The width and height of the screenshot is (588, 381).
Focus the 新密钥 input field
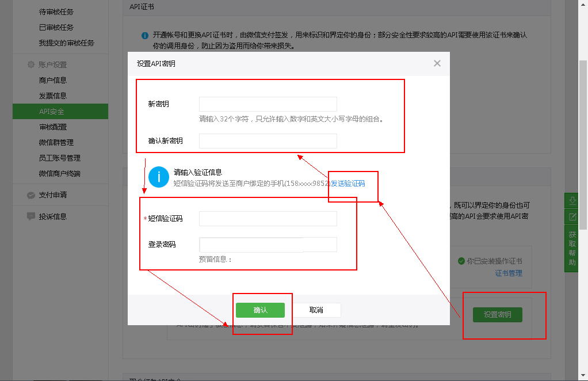268,104
